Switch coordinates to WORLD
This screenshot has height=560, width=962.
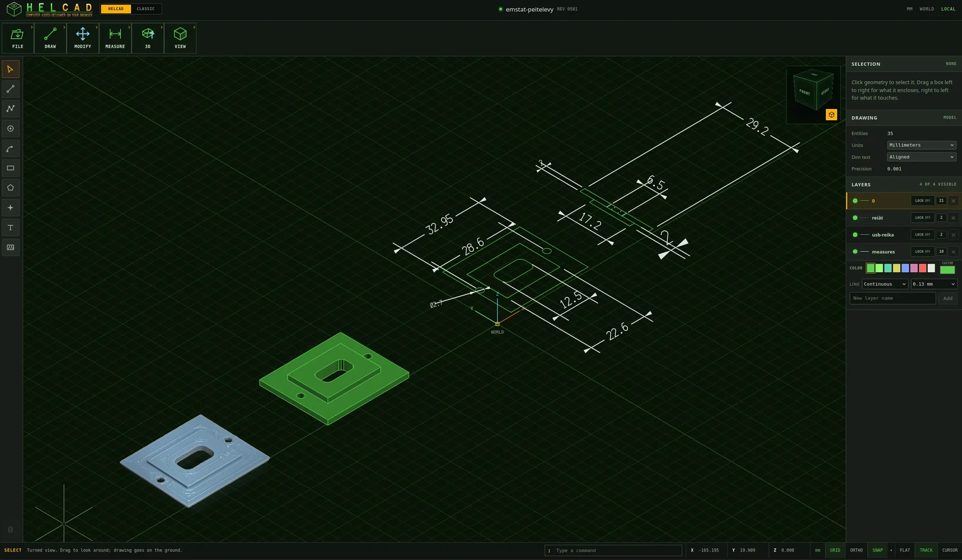point(927,9)
